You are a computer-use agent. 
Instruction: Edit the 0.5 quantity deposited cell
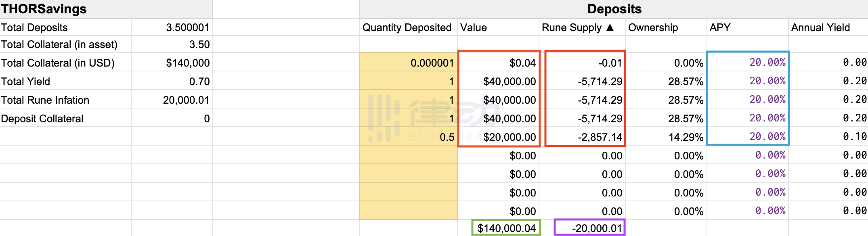pos(409,137)
